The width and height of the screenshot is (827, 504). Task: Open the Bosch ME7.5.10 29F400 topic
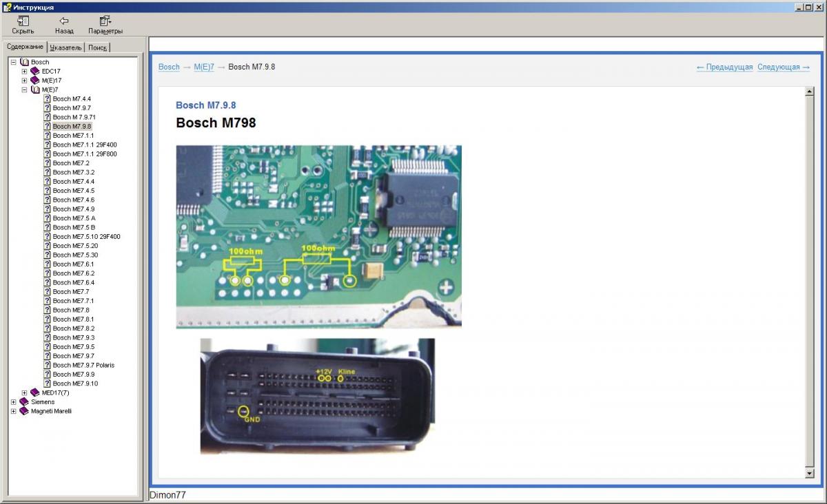click(x=87, y=237)
